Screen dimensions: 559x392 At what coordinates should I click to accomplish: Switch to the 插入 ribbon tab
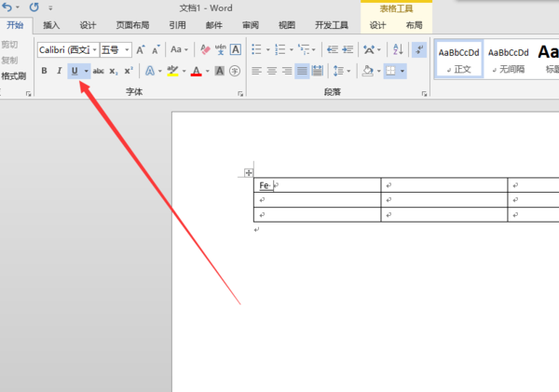(x=51, y=25)
